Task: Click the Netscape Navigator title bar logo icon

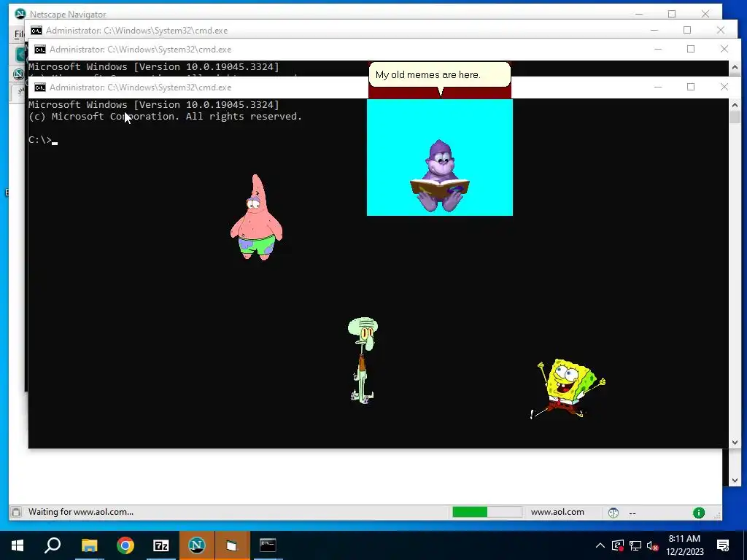Action: click(20, 14)
